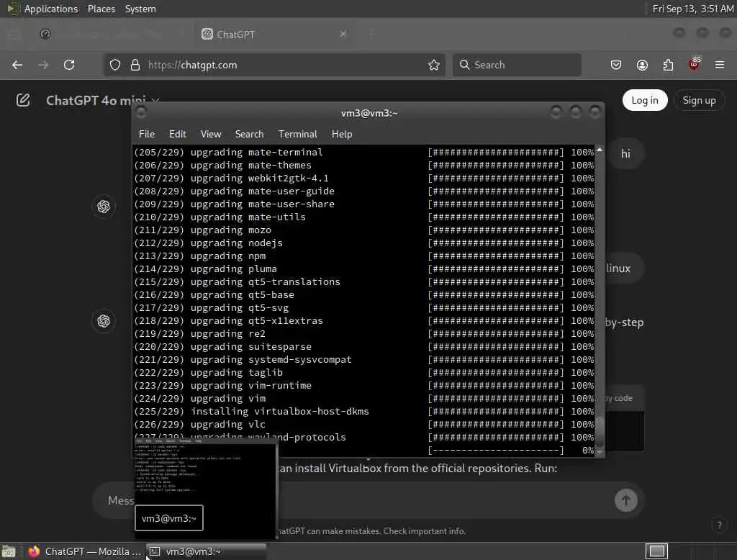Open the question mark help button
Screen dimensions: 737x560
click(719, 525)
